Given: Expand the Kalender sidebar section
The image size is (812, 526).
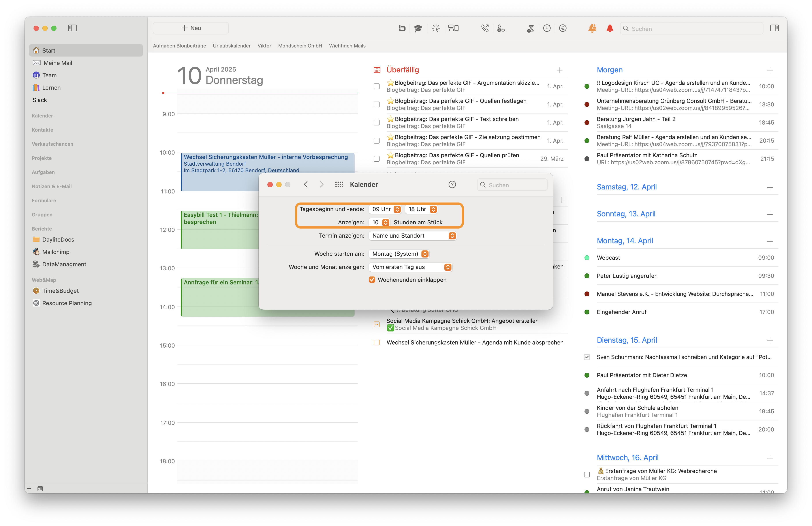Looking at the screenshot, I should [42, 116].
